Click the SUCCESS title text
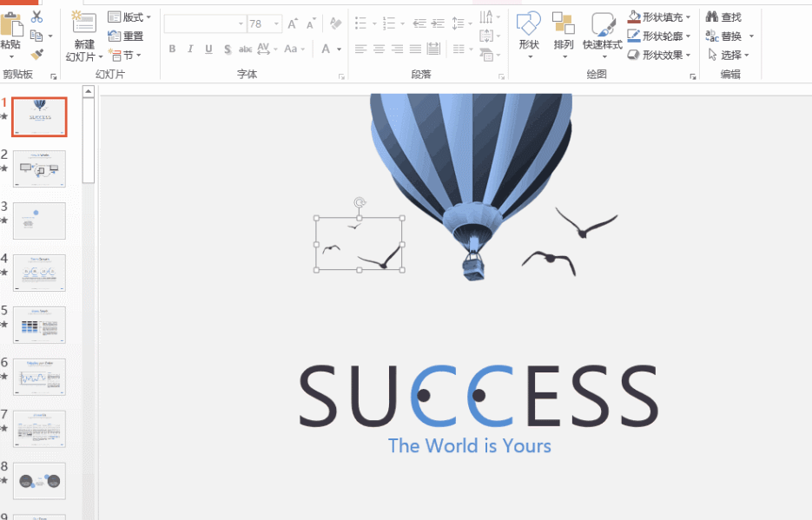This screenshot has width=812, height=520. (x=479, y=396)
